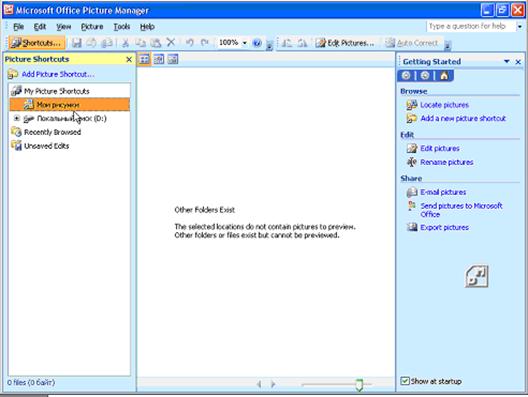Click the Delete X toolbar icon
The height and width of the screenshot is (397, 528).
pos(171,43)
